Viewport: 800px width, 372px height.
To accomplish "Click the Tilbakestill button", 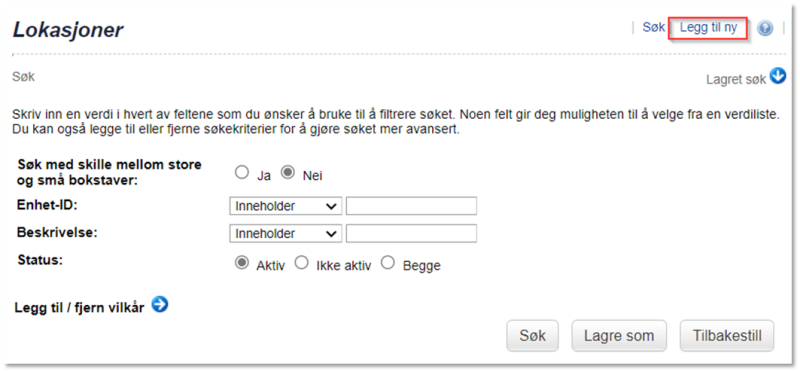I will point(727,336).
